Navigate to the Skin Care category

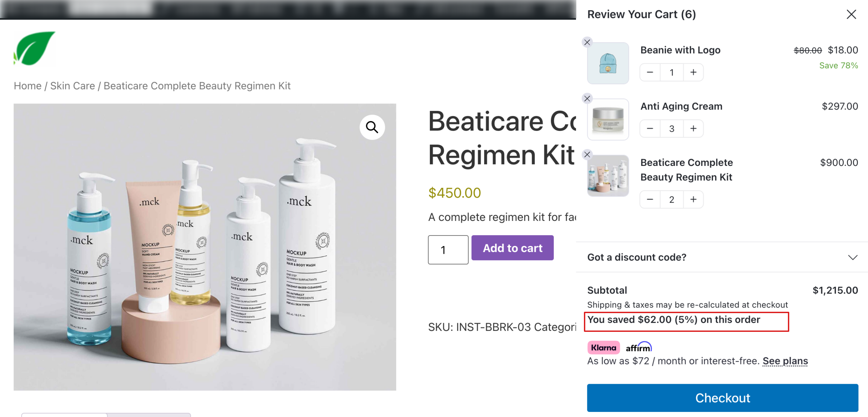click(x=72, y=86)
